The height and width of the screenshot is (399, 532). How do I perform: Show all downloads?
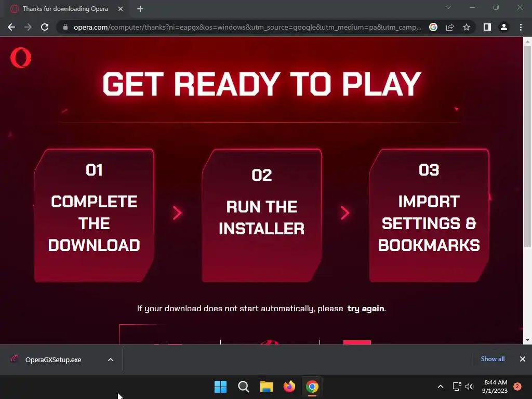tap(493, 359)
